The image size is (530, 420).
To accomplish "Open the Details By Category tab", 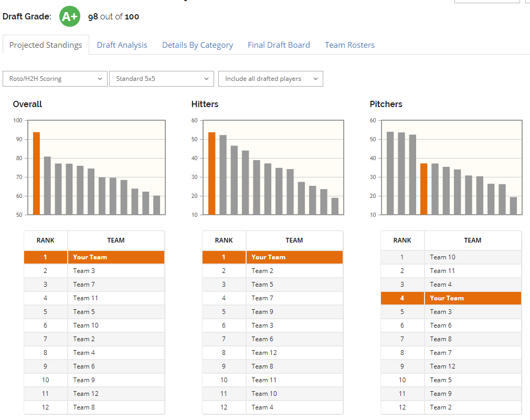I will click(x=197, y=45).
